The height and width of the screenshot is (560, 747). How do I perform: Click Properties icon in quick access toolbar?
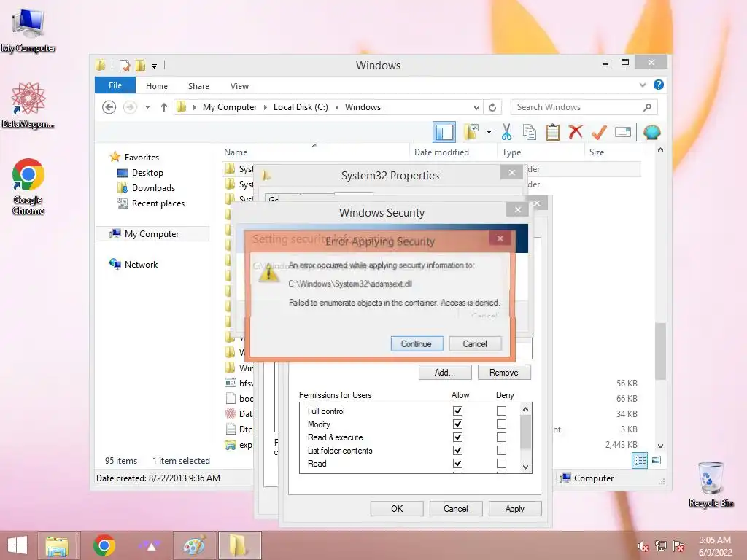[125, 65]
